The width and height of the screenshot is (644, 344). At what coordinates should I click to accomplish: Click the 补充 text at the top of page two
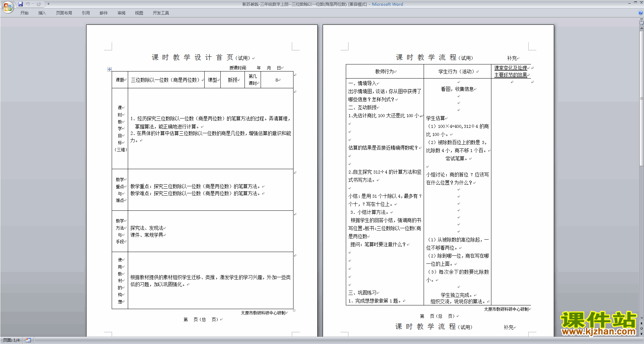pyautogui.click(x=512, y=58)
